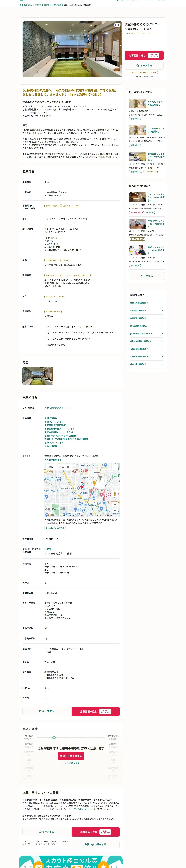Open 管理スタッフ(営業/管理部門/その他) job link

pos(66,439)
